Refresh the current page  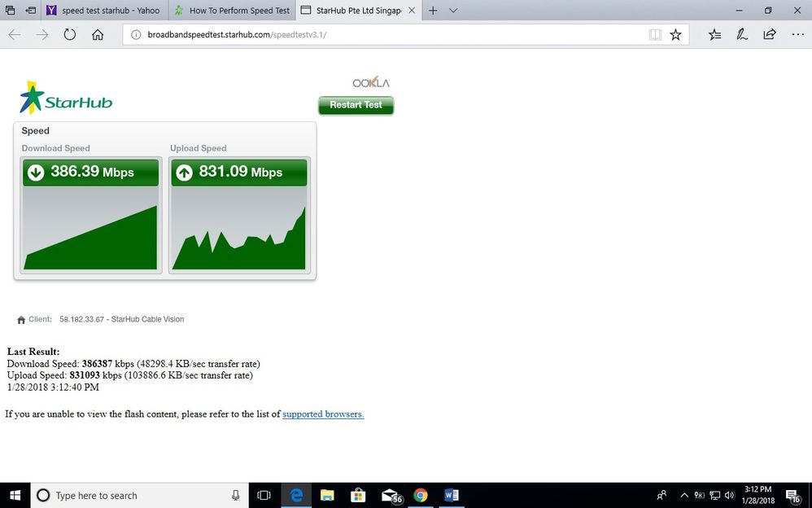[69, 35]
